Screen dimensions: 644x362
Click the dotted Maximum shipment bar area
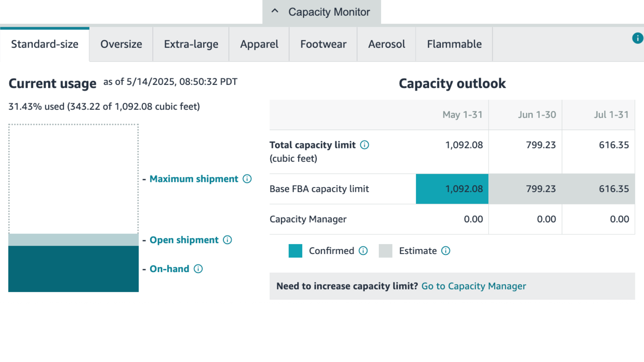pyautogui.click(x=73, y=179)
